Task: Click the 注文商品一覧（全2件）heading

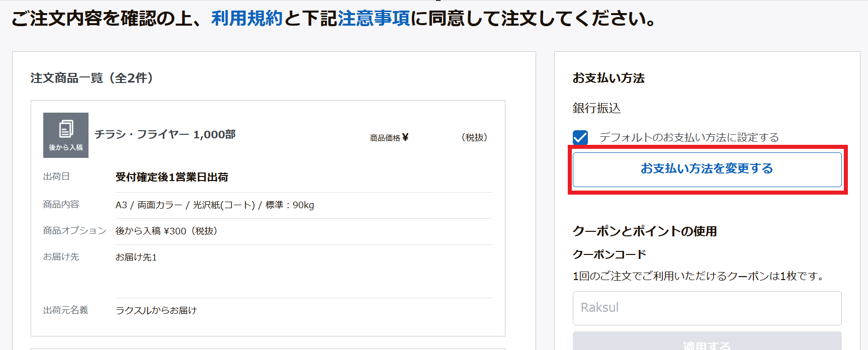Action: tap(92, 78)
